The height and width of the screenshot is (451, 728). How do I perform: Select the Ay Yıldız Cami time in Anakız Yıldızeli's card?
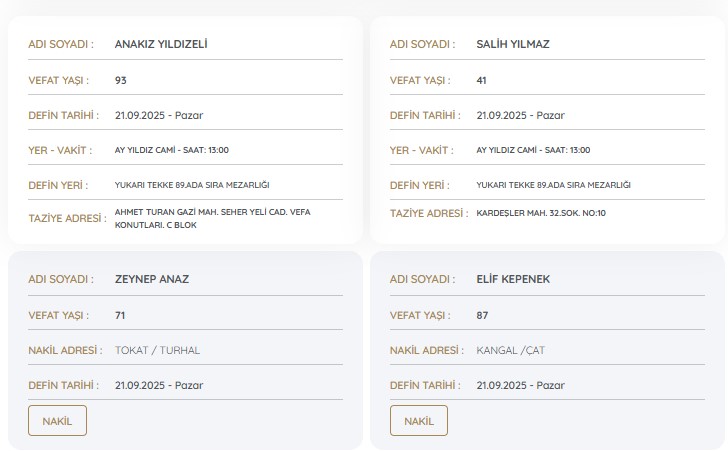[x=172, y=150]
